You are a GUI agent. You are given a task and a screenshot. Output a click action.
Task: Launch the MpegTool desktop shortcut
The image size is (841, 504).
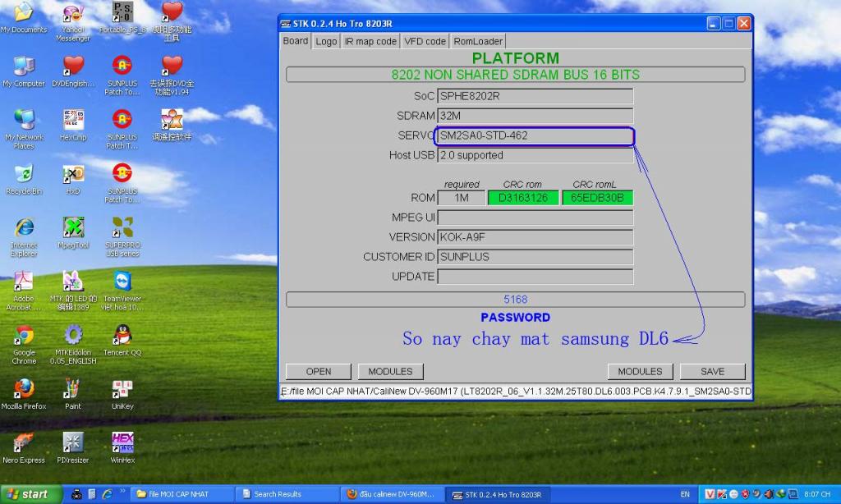tap(73, 227)
